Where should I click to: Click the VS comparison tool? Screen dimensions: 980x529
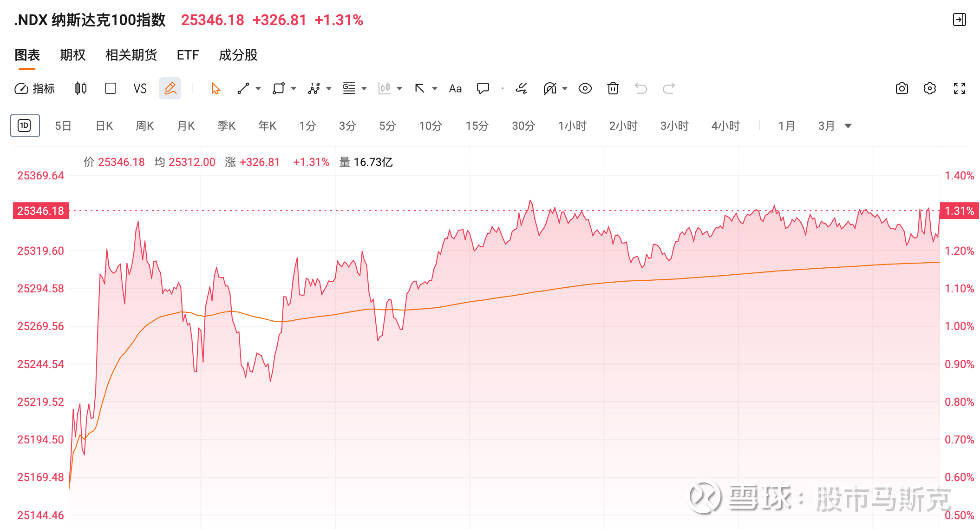(140, 88)
